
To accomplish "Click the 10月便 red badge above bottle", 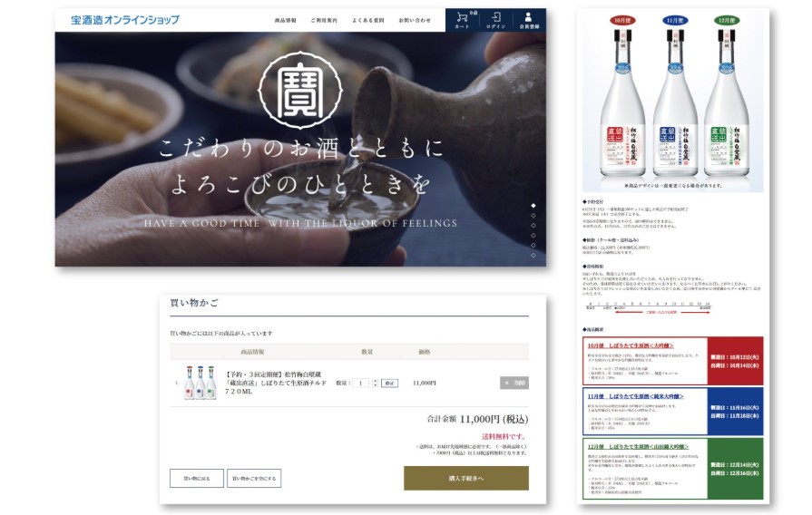I will (621, 21).
